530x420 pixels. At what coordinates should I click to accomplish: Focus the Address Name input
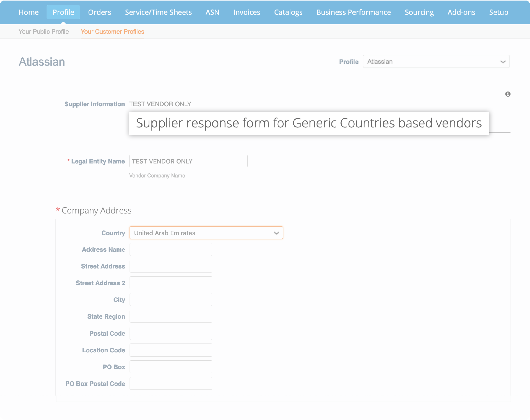point(171,250)
